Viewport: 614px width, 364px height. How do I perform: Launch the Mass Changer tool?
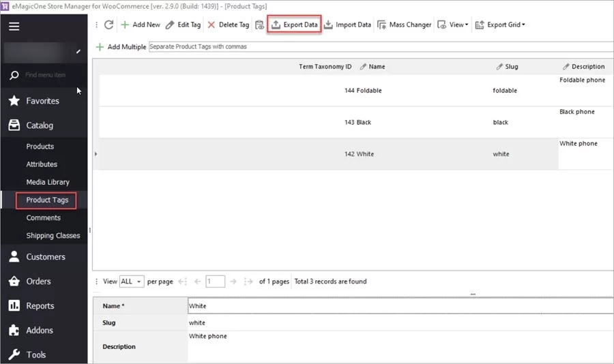[404, 25]
